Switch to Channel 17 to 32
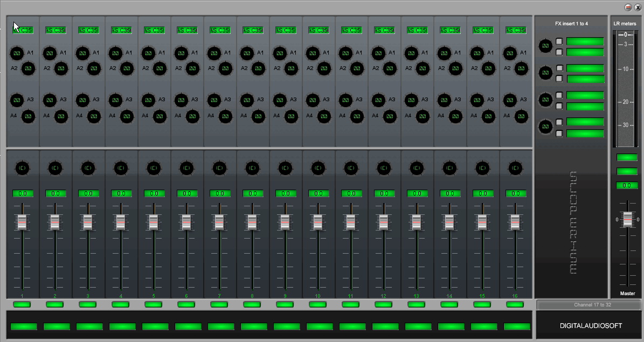Image resolution: width=644 pixels, height=342 pixels. (x=588, y=305)
